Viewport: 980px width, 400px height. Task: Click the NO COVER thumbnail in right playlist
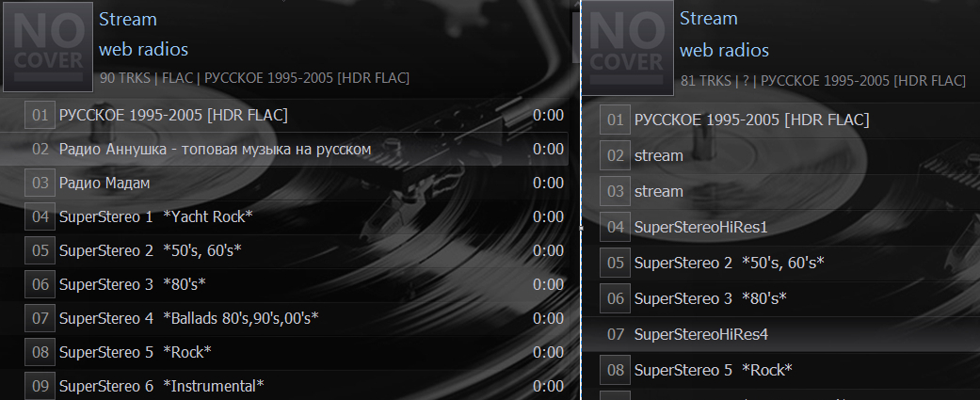(x=628, y=48)
